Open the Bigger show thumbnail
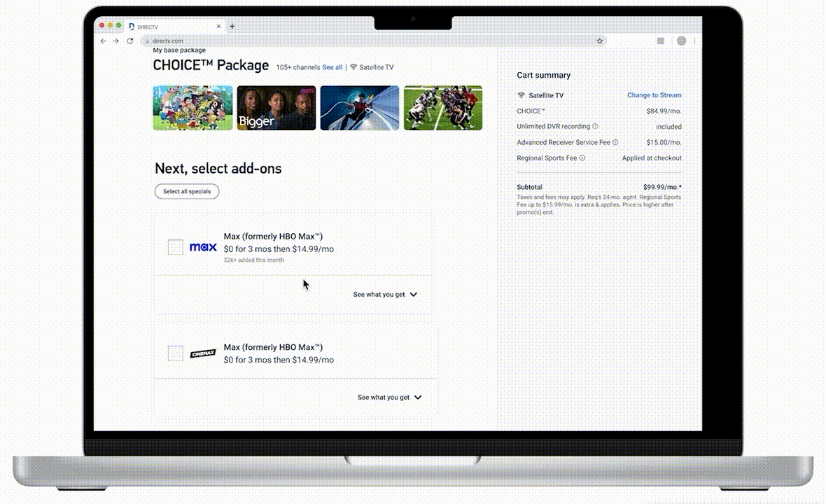The height and width of the screenshot is (504, 826). point(276,108)
